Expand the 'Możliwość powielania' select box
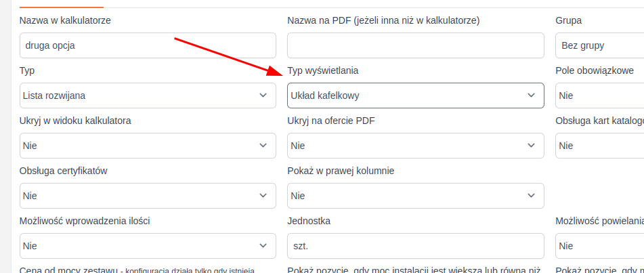The width and height of the screenshot is (644, 273). click(x=599, y=246)
